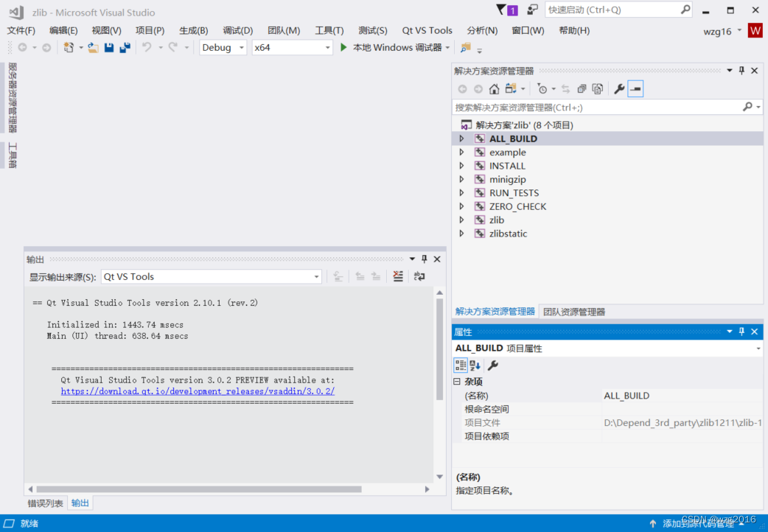The width and height of the screenshot is (768, 532).
Task: Collapse the 杂项 properties category
Action: (x=457, y=381)
